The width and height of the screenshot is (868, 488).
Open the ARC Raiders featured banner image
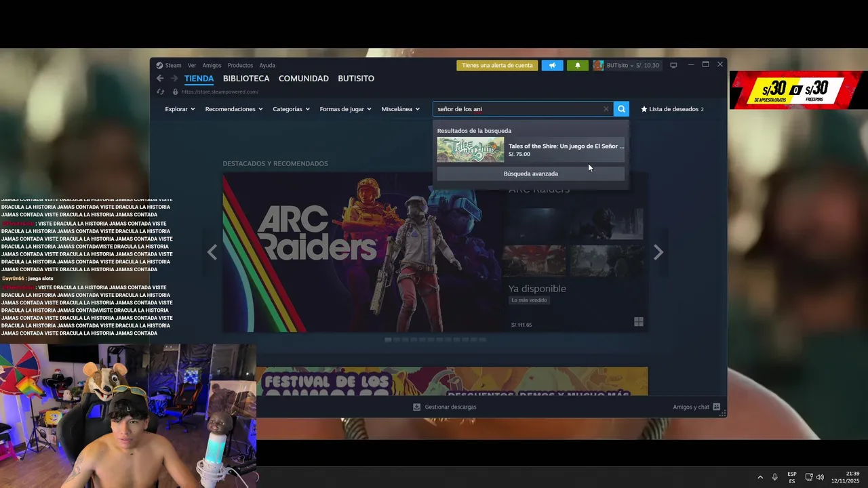tap(362, 253)
